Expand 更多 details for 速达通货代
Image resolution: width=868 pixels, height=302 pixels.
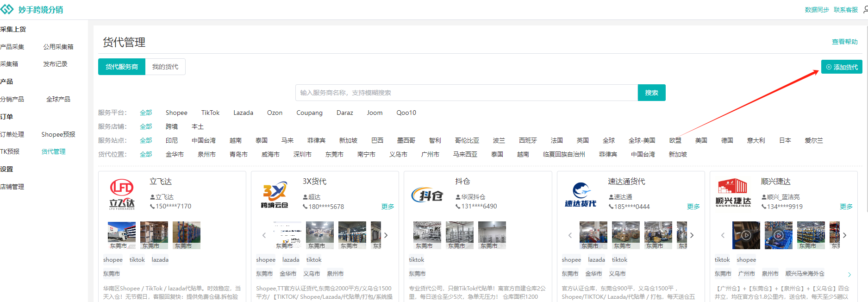point(693,207)
